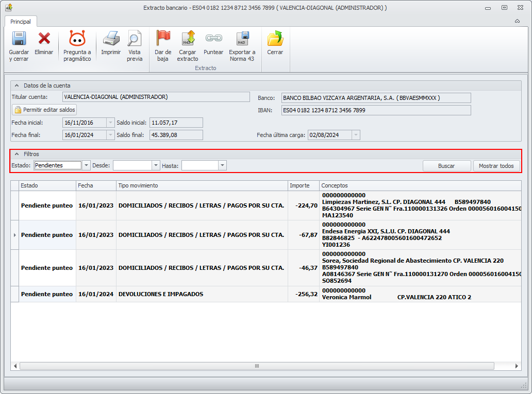The width and height of the screenshot is (532, 394).
Task: Open Pregunta a pragmático assistant
Action: click(x=77, y=39)
